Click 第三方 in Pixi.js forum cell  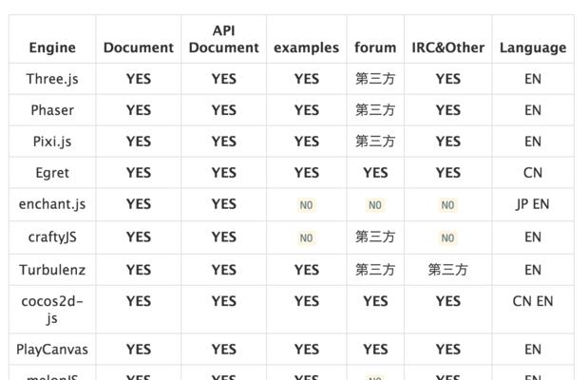click(x=375, y=142)
